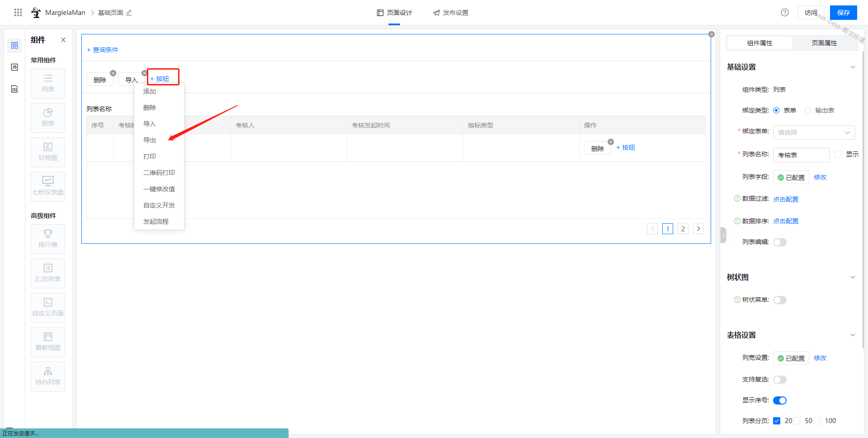Viewport: 868px width, 438px height.
Task: Select the 分析仪表盘 component
Action: (48, 187)
